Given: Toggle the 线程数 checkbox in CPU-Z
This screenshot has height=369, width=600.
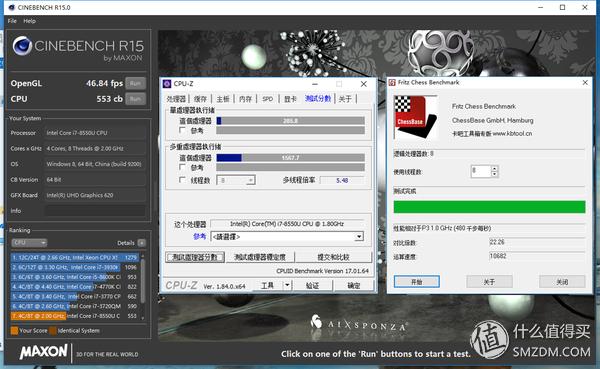Looking at the screenshot, I should (x=183, y=180).
